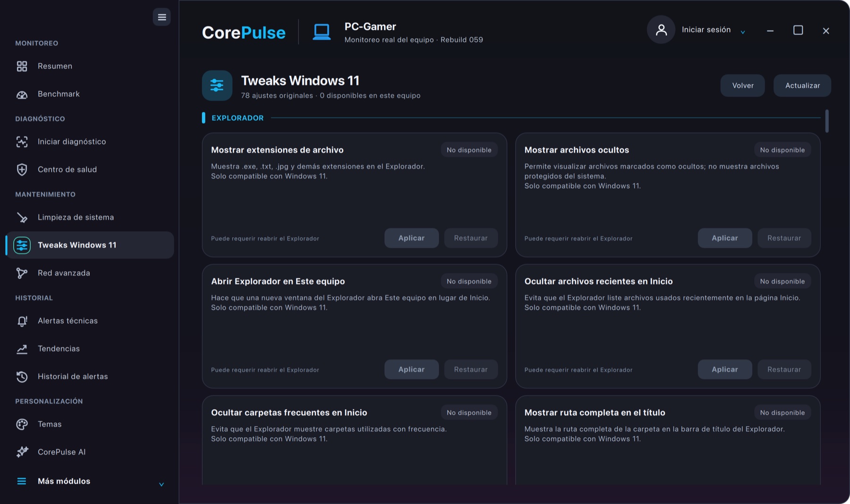This screenshot has height=504, width=850.
Task: Click the Benchmark gauge icon
Action: tap(22, 94)
